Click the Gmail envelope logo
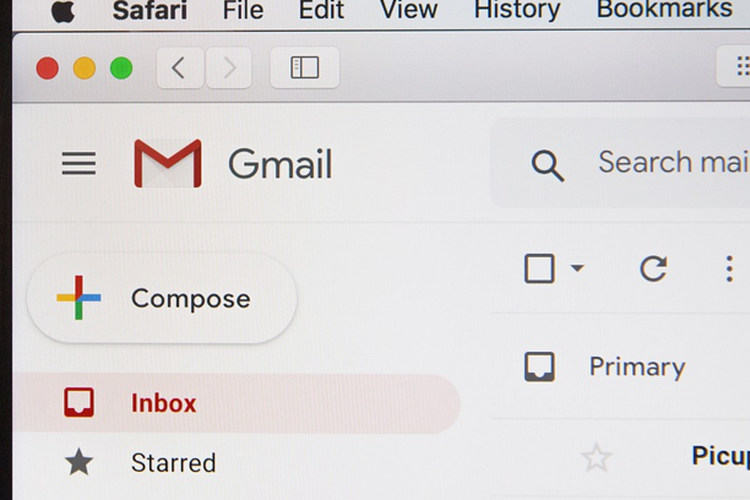 click(168, 164)
